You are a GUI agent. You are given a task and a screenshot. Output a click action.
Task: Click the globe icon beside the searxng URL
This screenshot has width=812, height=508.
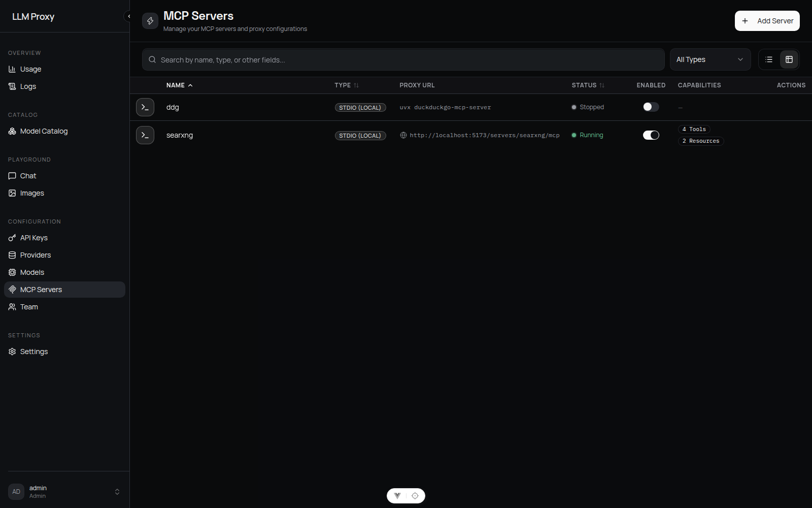[x=403, y=135]
